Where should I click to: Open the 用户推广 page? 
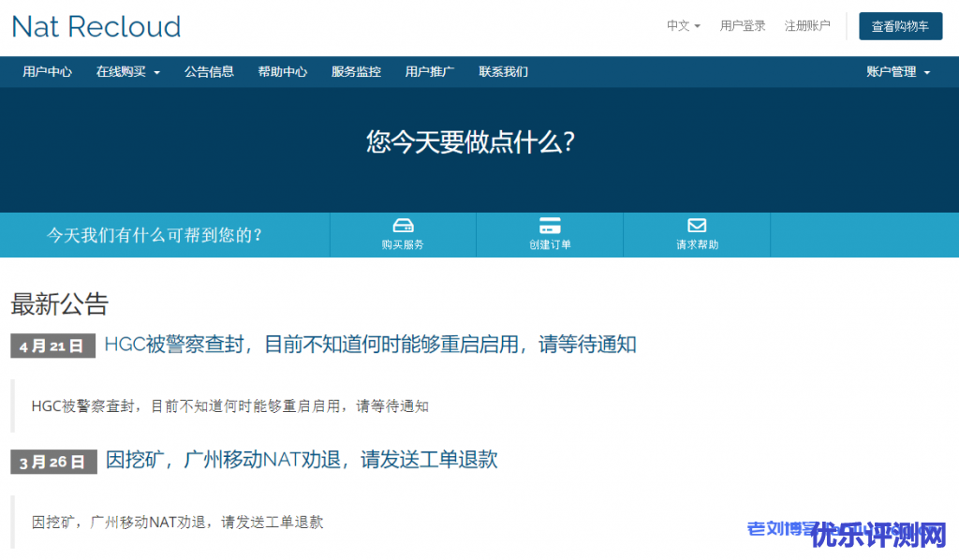point(430,72)
